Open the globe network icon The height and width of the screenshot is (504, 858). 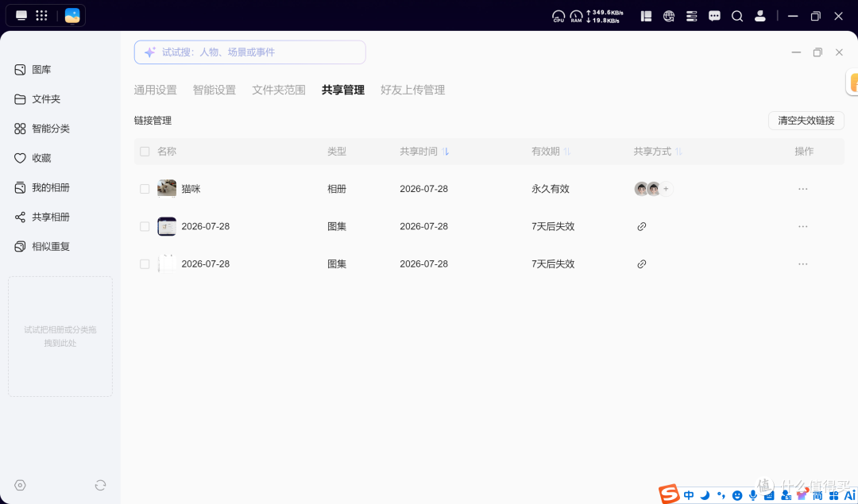pos(669,16)
